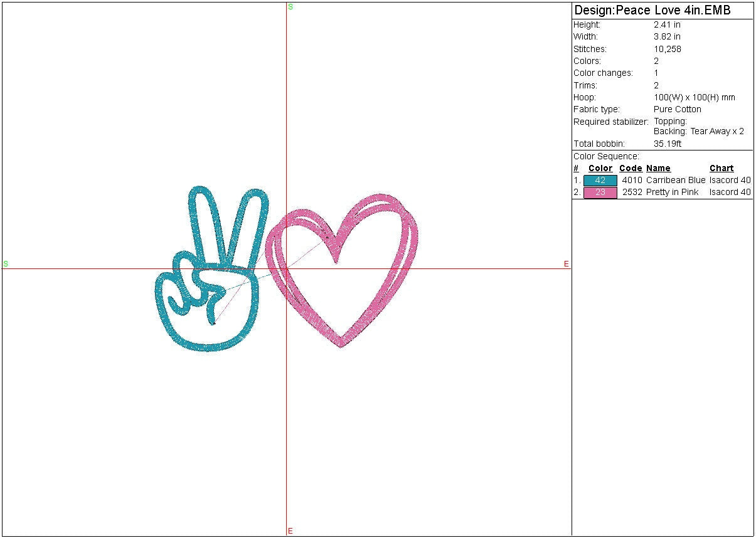Screen dimensions: 756x538
Task: Click the underlined Color column header
Action: 600,168
